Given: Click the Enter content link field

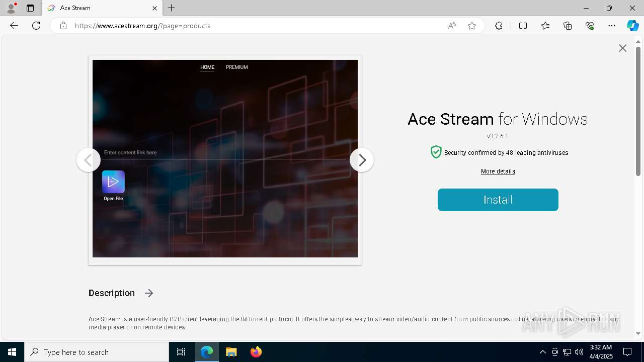Looking at the screenshot, I should [x=225, y=153].
